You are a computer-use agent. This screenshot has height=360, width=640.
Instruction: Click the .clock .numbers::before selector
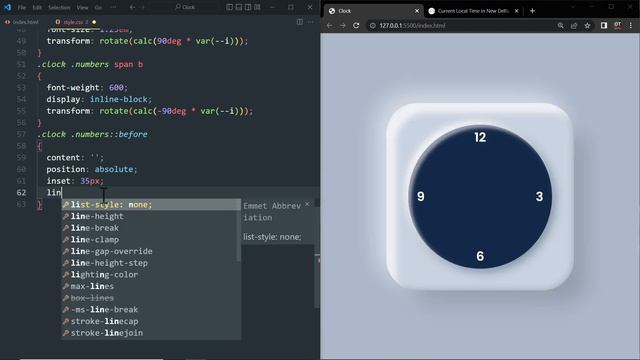pyautogui.click(x=92, y=134)
